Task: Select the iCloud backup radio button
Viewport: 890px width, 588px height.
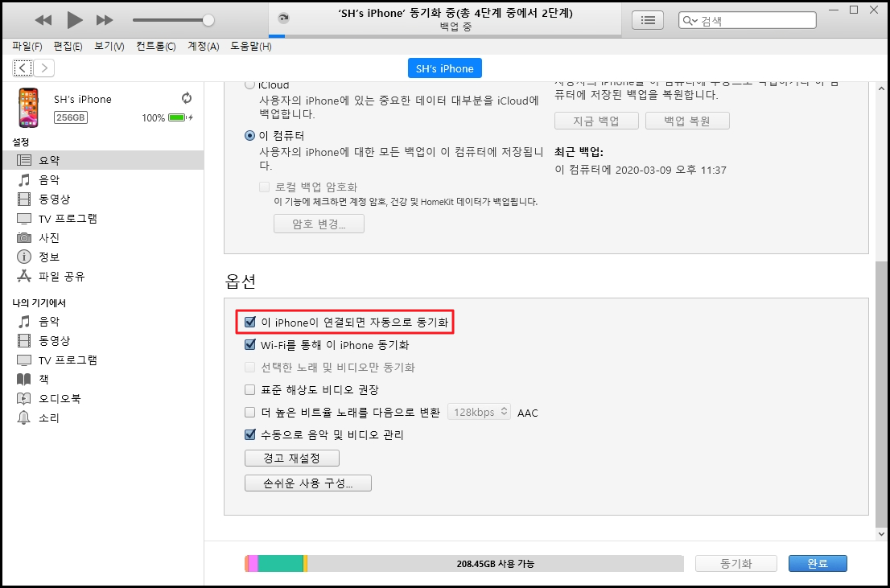Action: pos(249,85)
